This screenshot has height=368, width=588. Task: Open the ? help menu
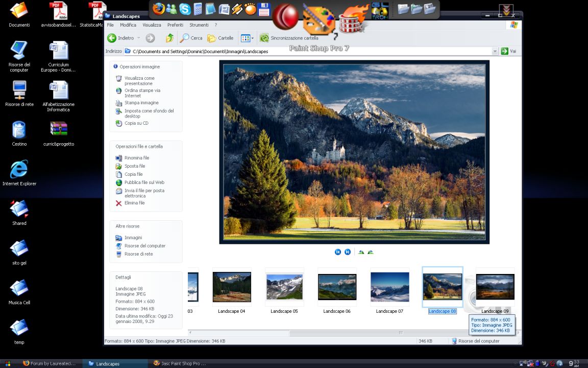(215, 25)
